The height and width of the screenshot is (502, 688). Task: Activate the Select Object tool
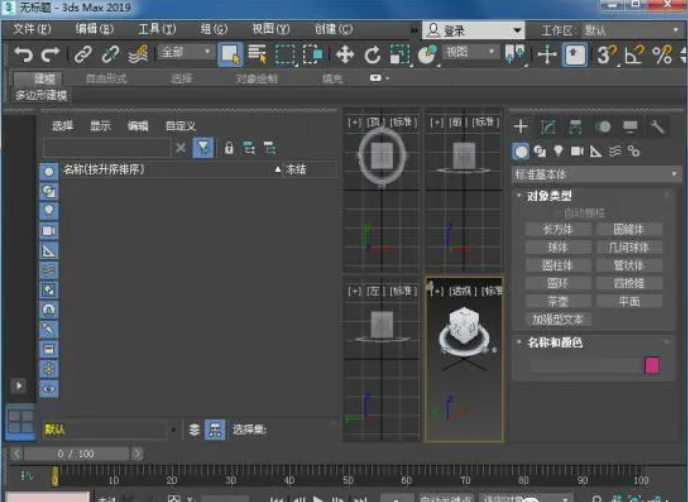[230, 54]
